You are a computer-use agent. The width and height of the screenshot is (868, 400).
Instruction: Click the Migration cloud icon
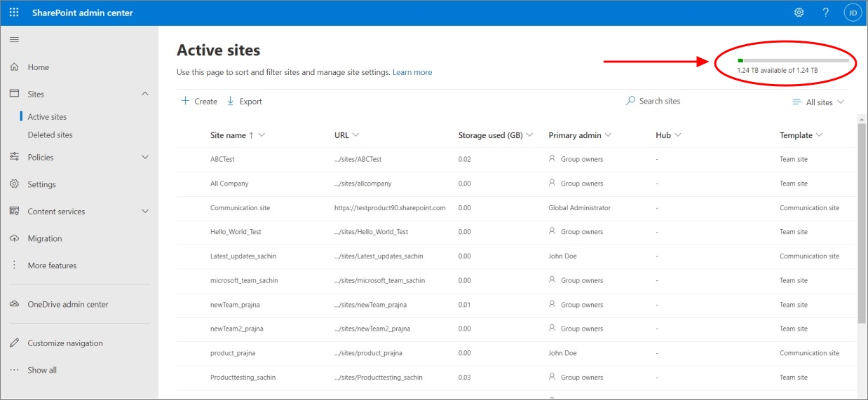coord(14,238)
